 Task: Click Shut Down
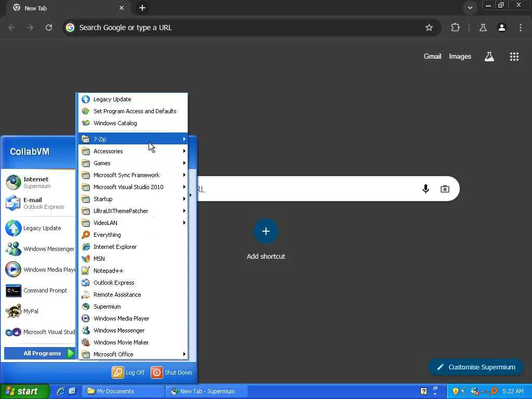click(171, 372)
